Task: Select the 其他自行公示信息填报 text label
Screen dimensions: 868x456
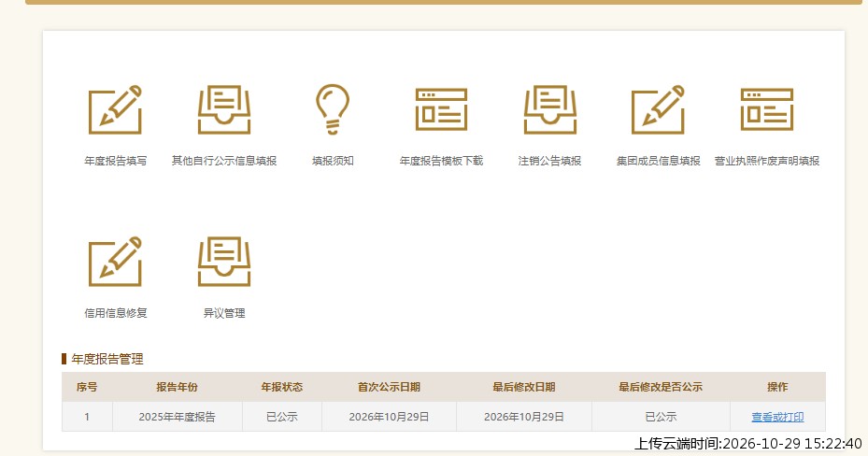Action: [224, 161]
